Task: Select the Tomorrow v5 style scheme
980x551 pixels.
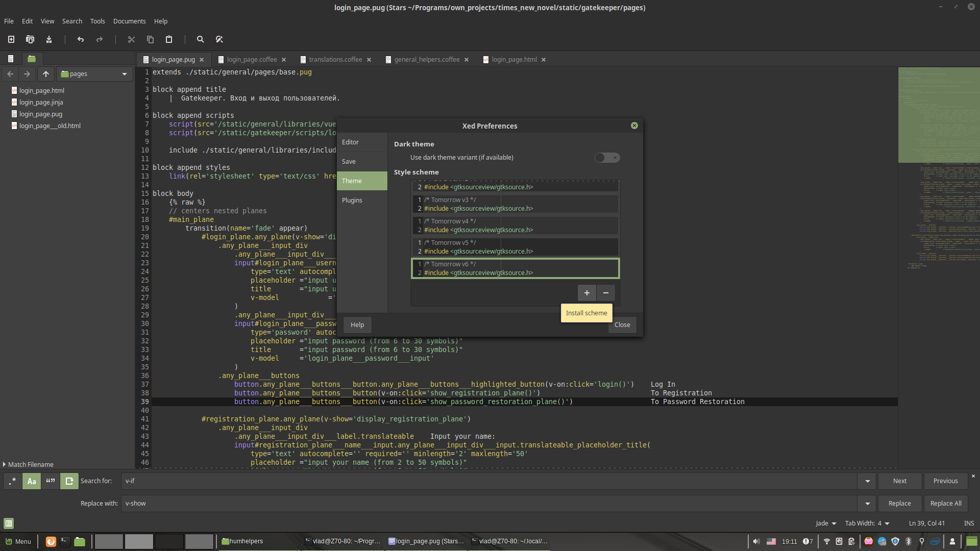Action: click(516, 247)
